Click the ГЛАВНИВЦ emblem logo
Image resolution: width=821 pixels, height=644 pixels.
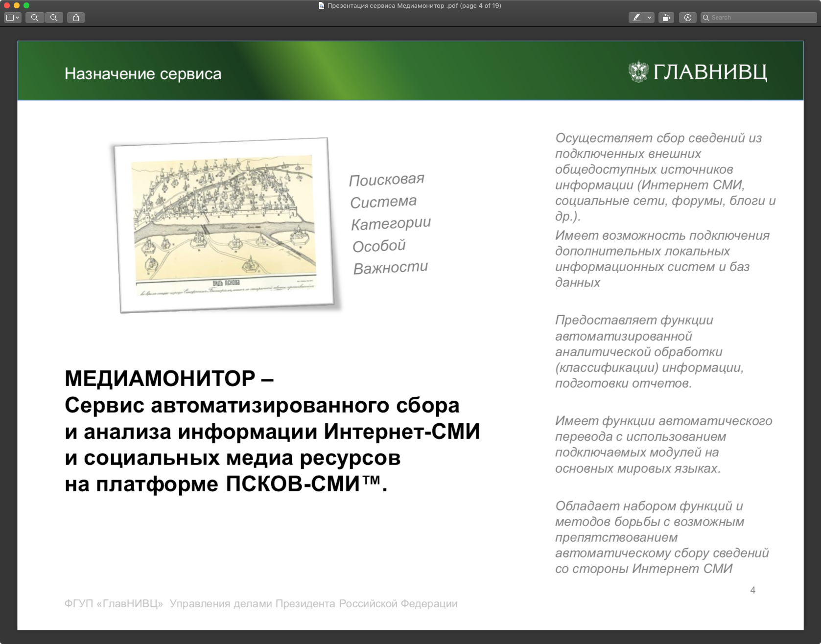638,72
